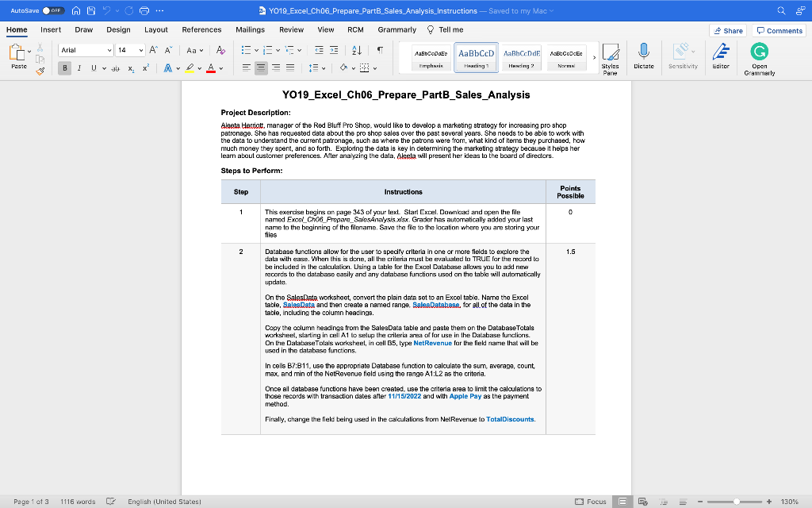Sort text A to Z icon
The image size is (812, 508).
[x=357, y=50]
